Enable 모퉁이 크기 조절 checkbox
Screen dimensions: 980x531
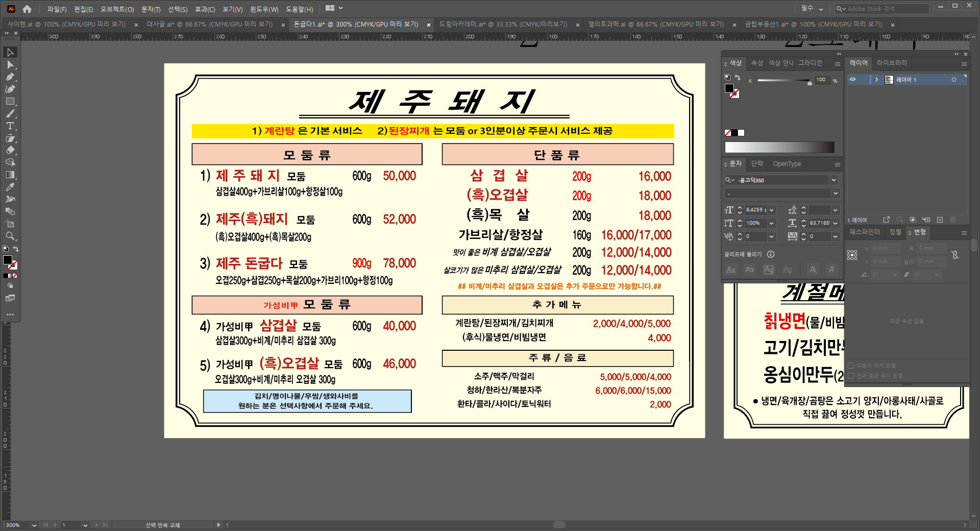[851, 366]
